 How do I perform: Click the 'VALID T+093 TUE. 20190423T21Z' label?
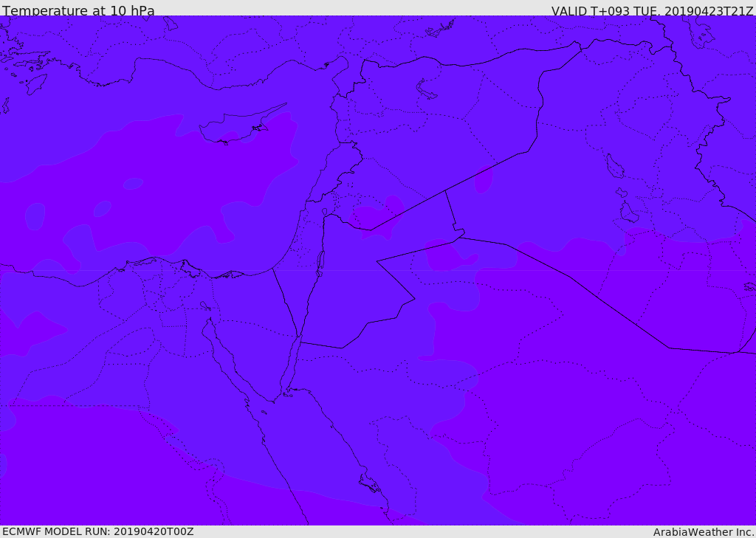[x=653, y=10]
